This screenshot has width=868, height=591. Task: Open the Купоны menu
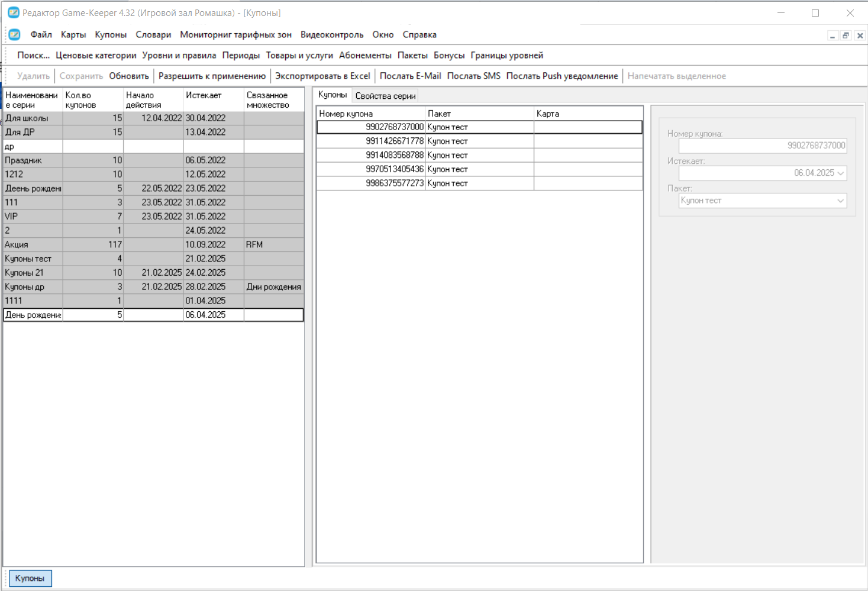click(111, 35)
